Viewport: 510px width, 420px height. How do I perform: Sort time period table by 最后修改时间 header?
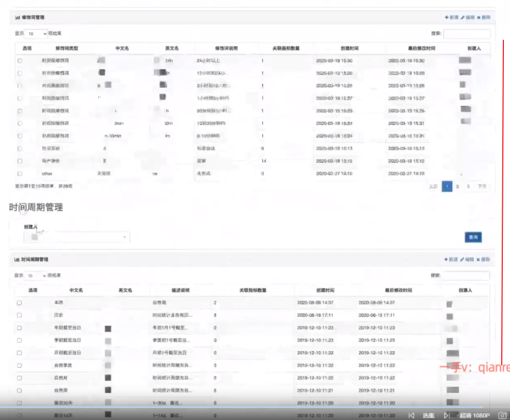pyautogui.click(x=399, y=290)
